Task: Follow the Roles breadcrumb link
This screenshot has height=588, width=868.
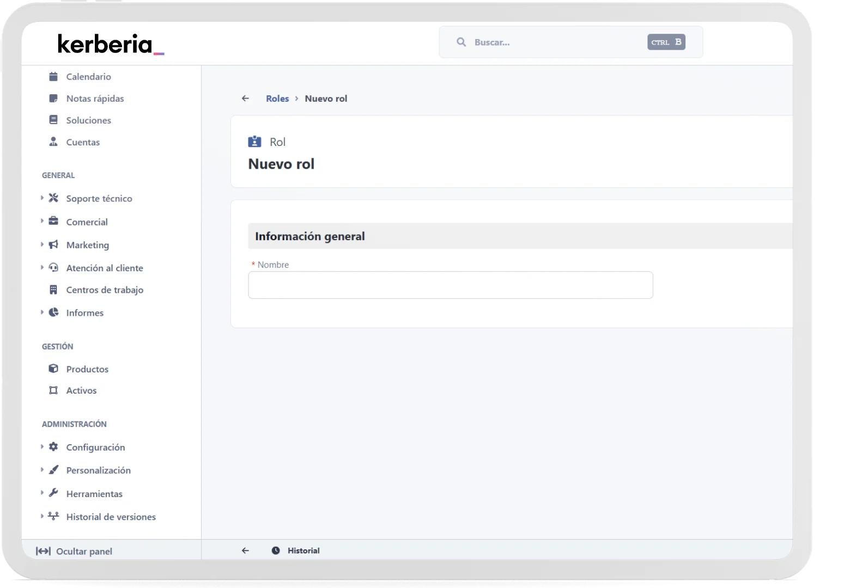Action: tap(277, 99)
